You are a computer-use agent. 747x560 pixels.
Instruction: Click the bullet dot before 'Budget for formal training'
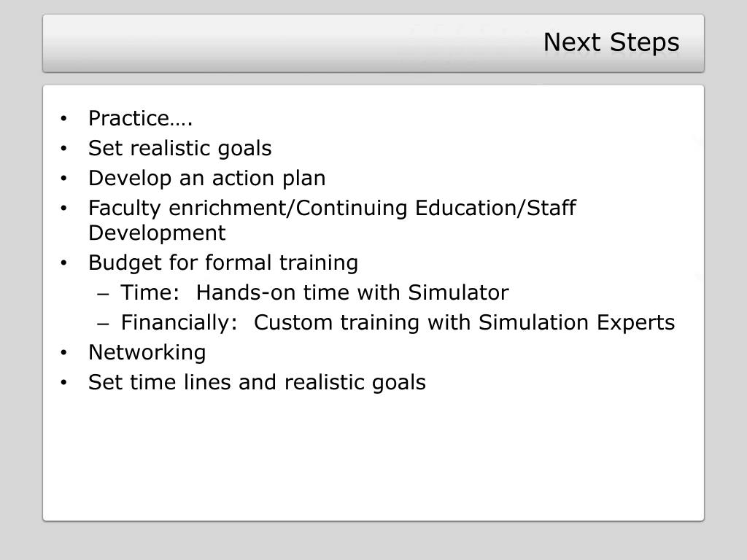click(64, 262)
